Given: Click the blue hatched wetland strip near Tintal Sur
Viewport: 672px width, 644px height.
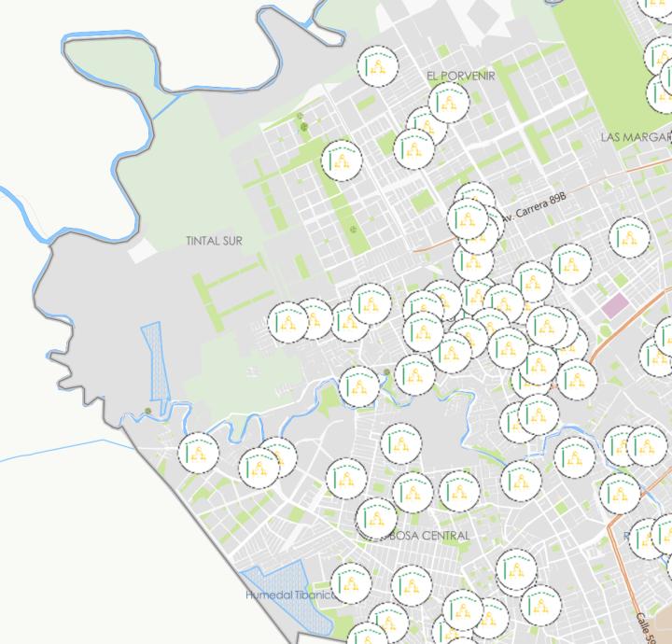Looking at the screenshot, I should point(152,359).
